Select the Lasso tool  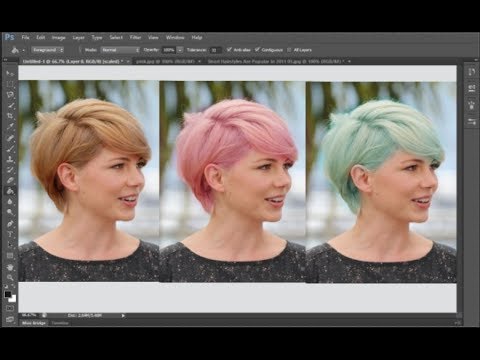click(x=10, y=95)
